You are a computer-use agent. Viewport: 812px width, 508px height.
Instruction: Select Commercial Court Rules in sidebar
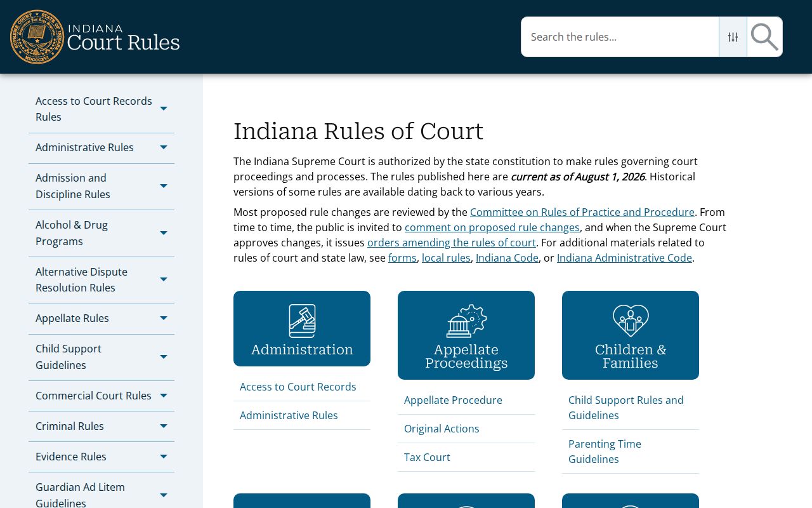click(x=93, y=396)
